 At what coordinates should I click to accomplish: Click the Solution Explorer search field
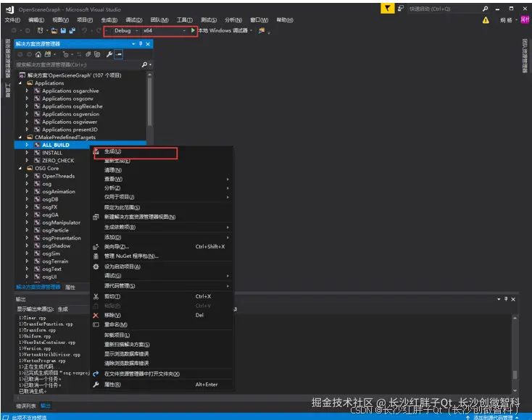pos(78,64)
